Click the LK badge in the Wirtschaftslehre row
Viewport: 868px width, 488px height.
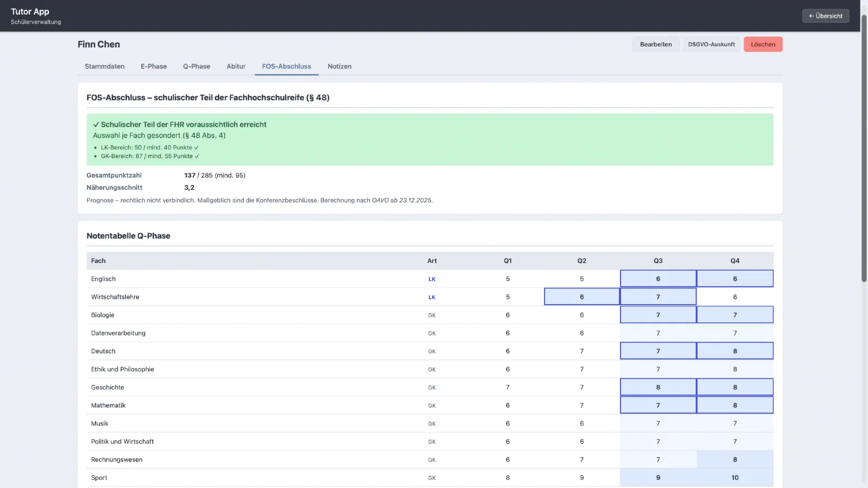tap(432, 297)
